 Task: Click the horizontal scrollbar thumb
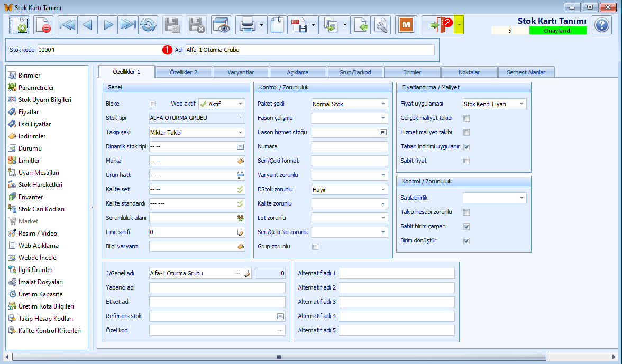click(x=279, y=357)
